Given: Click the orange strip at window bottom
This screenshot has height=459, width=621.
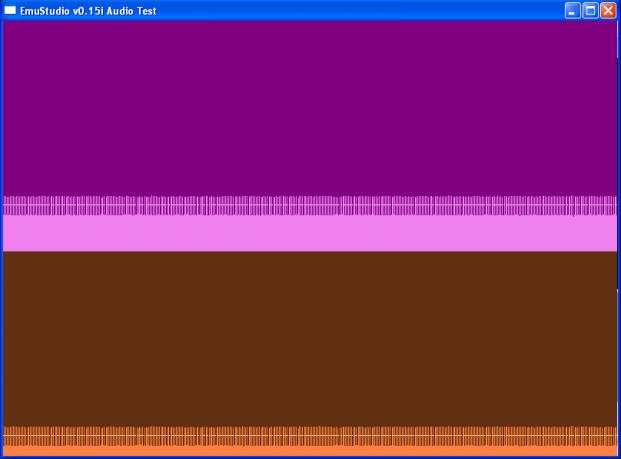Looking at the screenshot, I should [x=310, y=451].
